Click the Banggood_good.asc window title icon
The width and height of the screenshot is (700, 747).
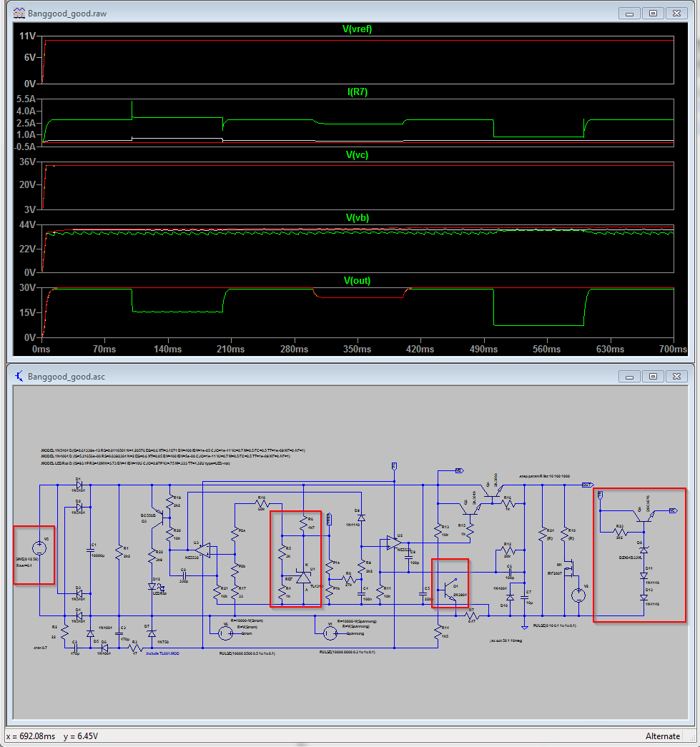click(x=19, y=376)
